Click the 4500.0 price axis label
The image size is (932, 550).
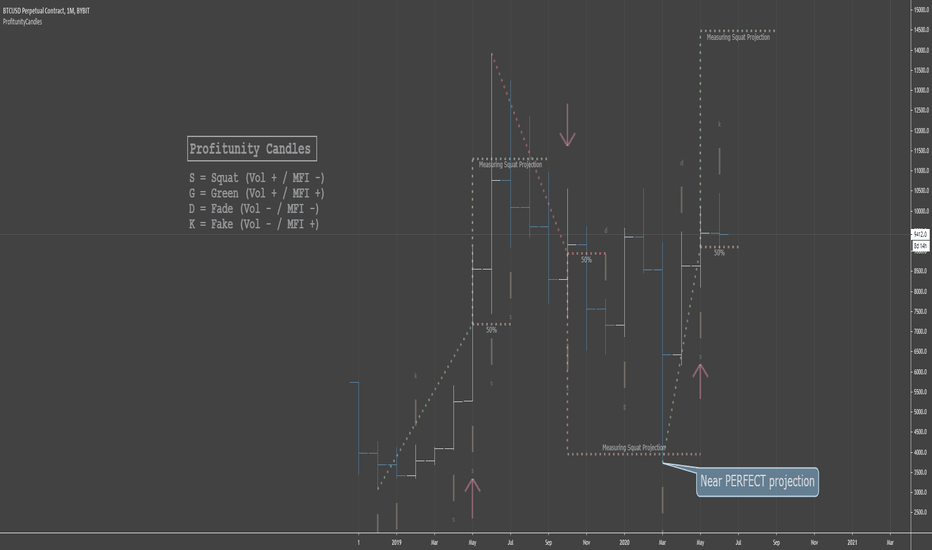click(921, 432)
